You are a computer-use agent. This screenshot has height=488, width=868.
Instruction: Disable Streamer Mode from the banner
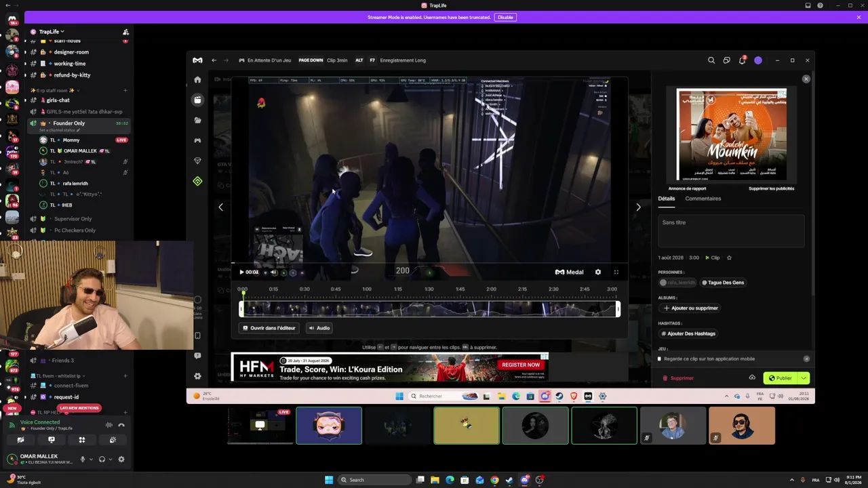(x=505, y=17)
